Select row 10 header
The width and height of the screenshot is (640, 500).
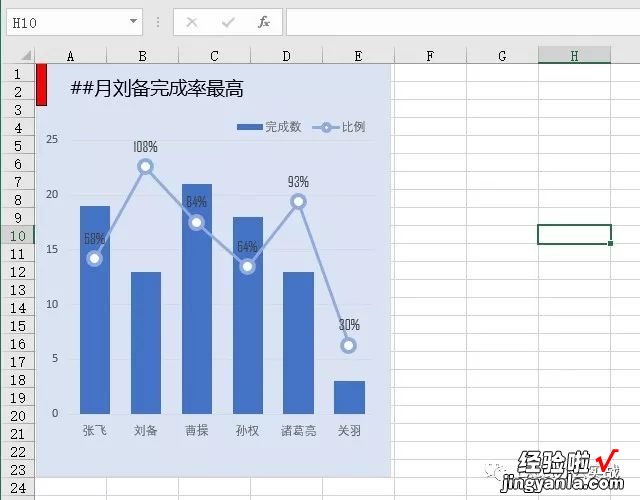[x=18, y=236]
